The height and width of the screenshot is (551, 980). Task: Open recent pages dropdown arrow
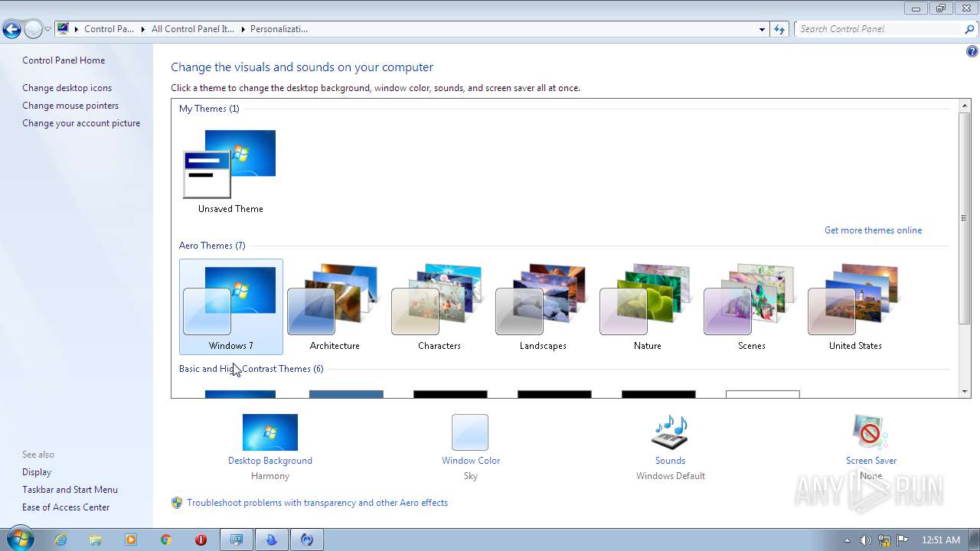(47, 29)
